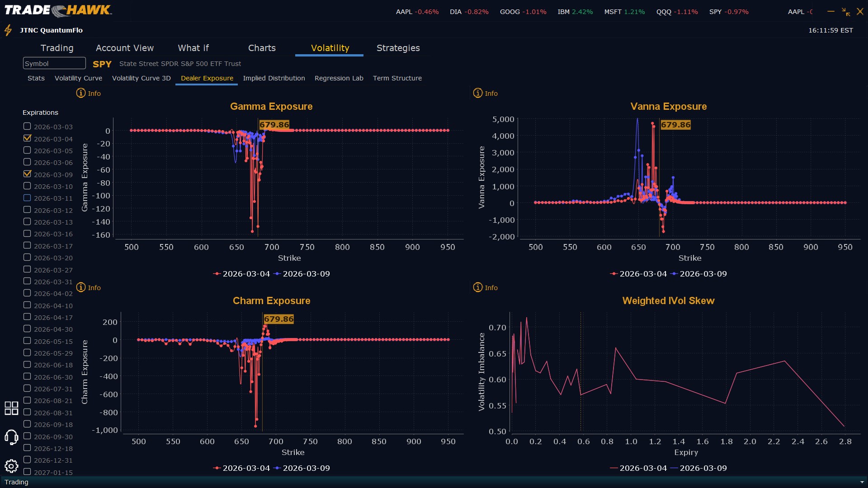Click the 679.86 price marker on Charm chart
The width and height of the screenshot is (868, 488).
click(x=278, y=319)
